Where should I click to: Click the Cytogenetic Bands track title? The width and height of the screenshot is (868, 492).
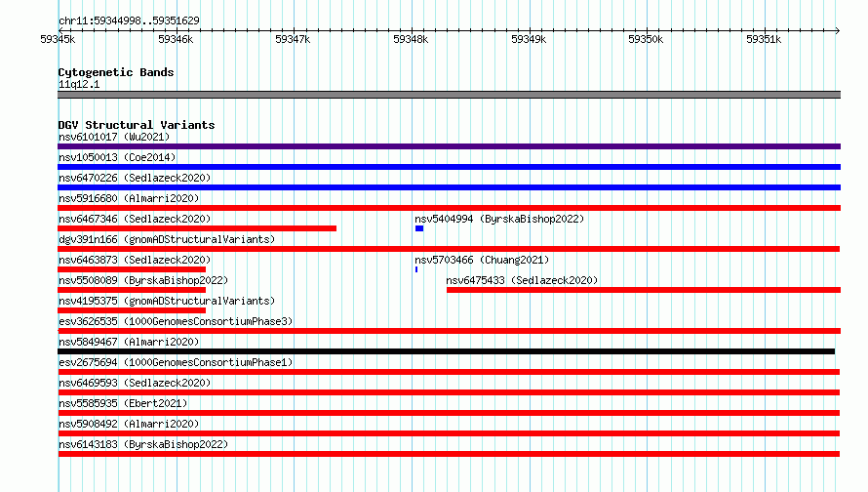(x=116, y=72)
